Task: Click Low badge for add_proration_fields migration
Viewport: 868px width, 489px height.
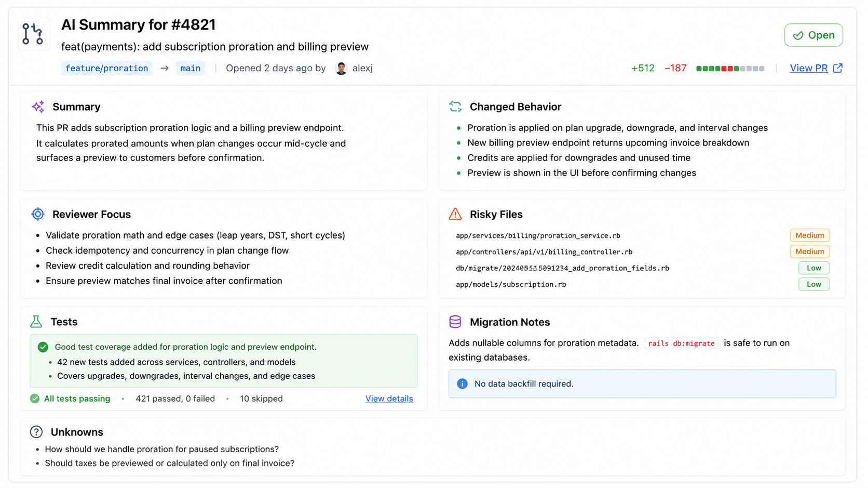Action: tap(813, 268)
